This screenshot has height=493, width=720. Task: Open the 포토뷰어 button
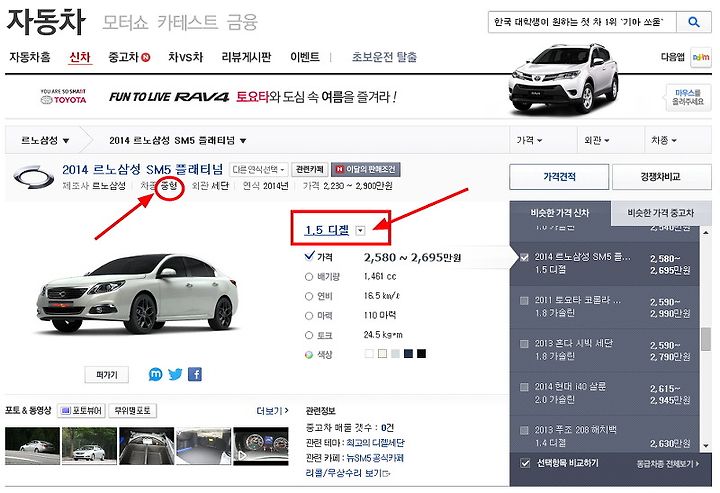point(82,410)
